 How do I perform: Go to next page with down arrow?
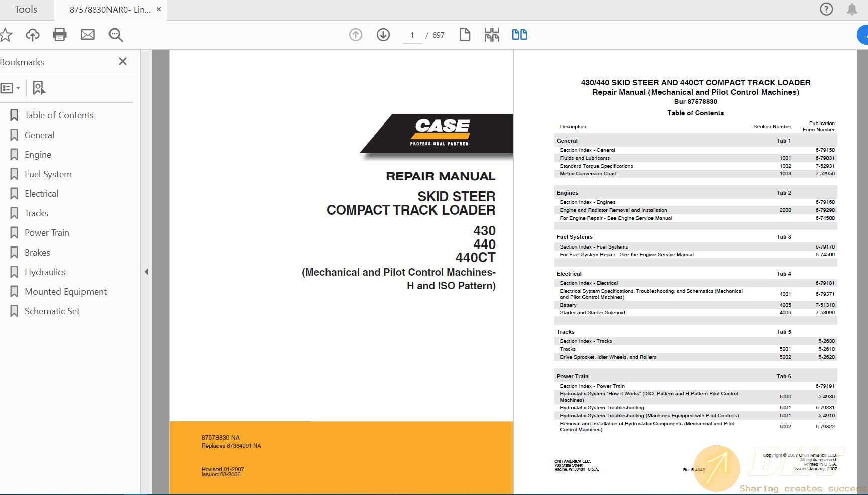tap(383, 35)
